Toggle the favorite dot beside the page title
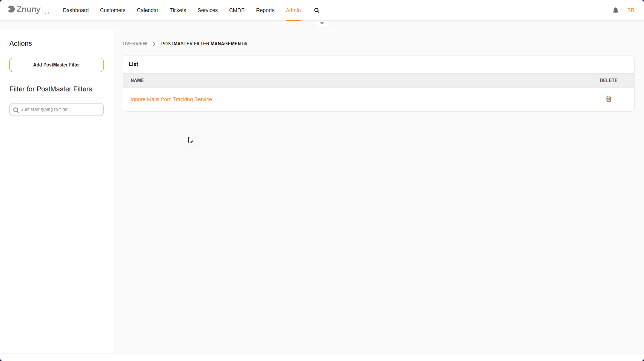This screenshot has width=644, height=361. (x=246, y=44)
